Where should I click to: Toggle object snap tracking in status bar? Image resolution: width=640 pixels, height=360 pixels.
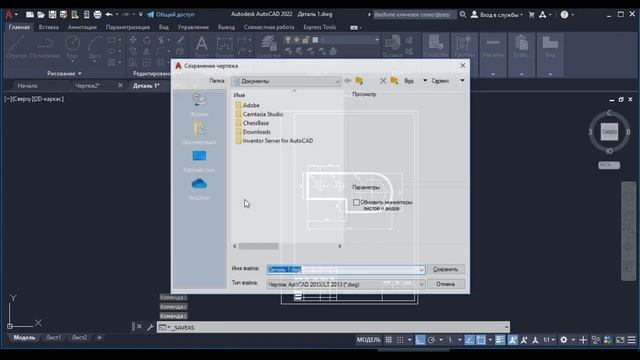(469, 340)
